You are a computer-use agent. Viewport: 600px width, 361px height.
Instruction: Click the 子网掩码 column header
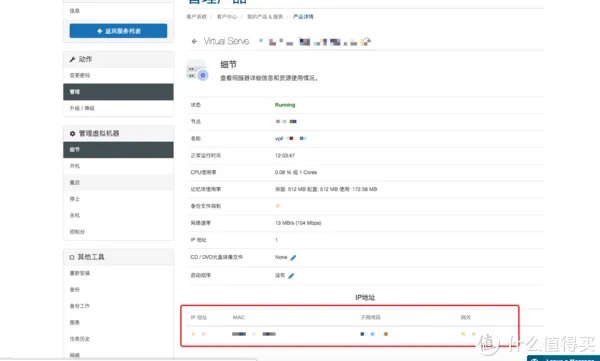click(370, 317)
